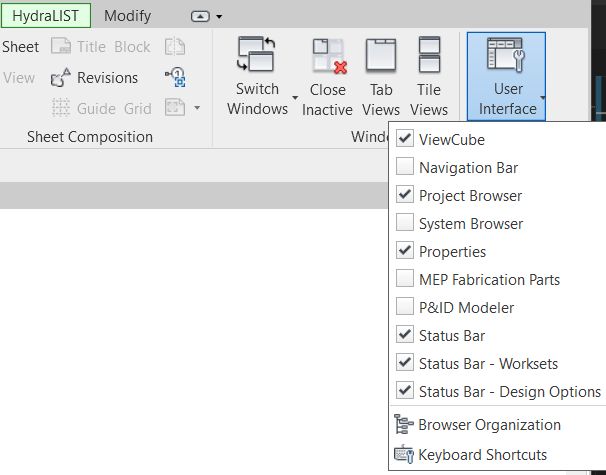Enable the Navigation Bar checkbox
The width and height of the screenshot is (606, 475).
[x=405, y=167]
